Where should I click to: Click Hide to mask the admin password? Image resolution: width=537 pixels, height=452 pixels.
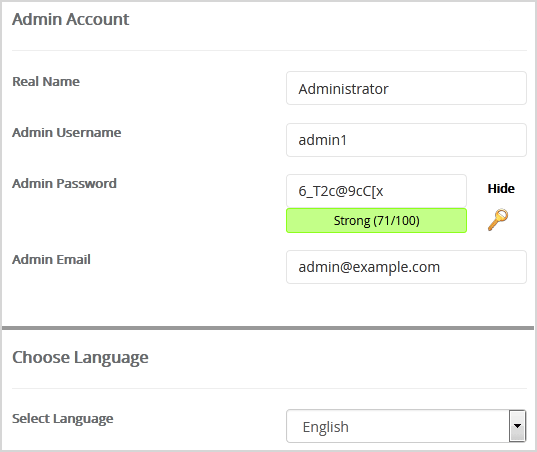[501, 189]
